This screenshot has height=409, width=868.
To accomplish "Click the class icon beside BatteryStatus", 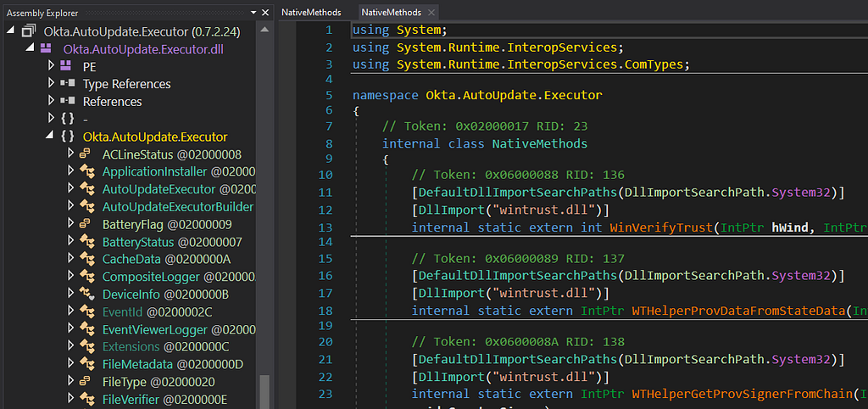I will [x=87, y=242].
